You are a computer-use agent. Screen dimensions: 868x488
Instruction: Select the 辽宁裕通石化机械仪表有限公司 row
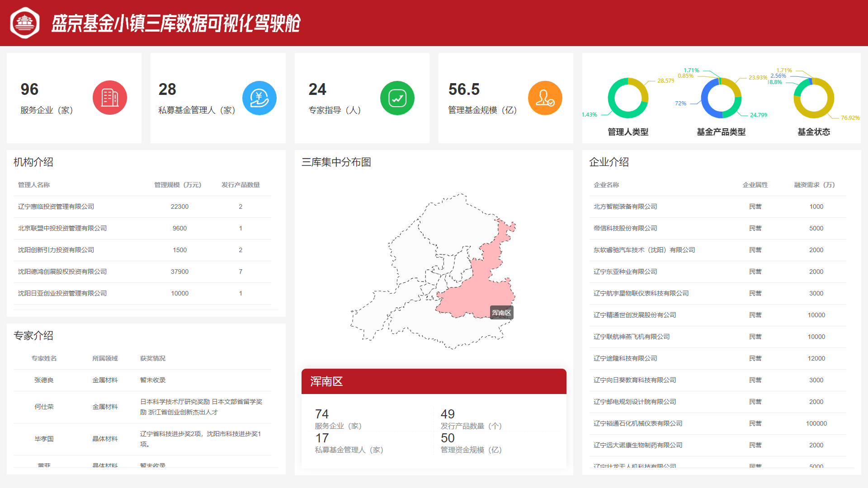click(x=638, y=423)
